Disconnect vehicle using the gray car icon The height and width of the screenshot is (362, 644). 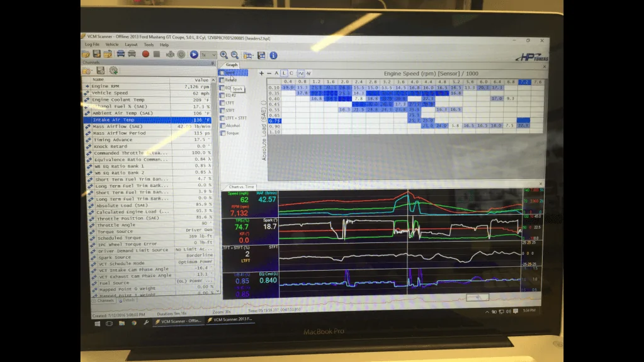(132, 54)
